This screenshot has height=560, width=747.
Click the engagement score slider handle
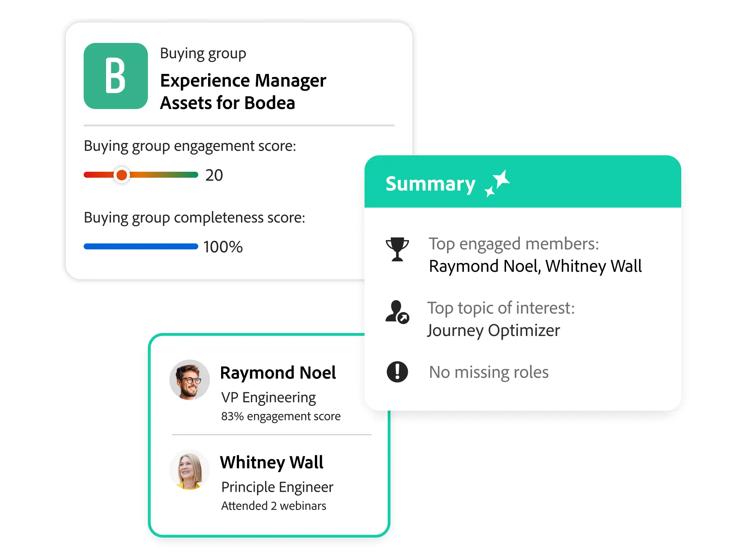[x=122, y=175]
